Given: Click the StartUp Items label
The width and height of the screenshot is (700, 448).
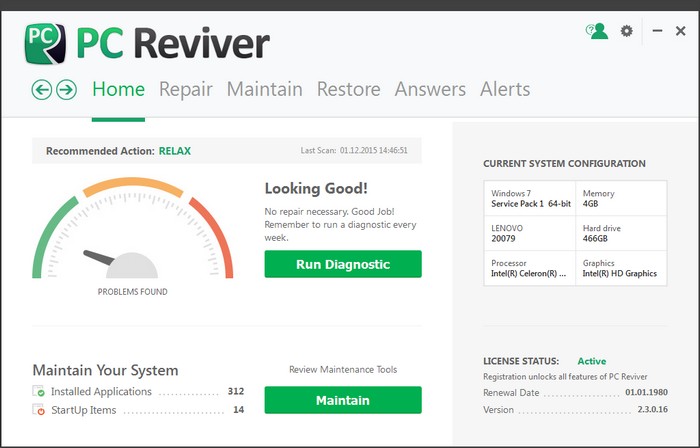Looking at the screenshot, I should tap(83, 410).
